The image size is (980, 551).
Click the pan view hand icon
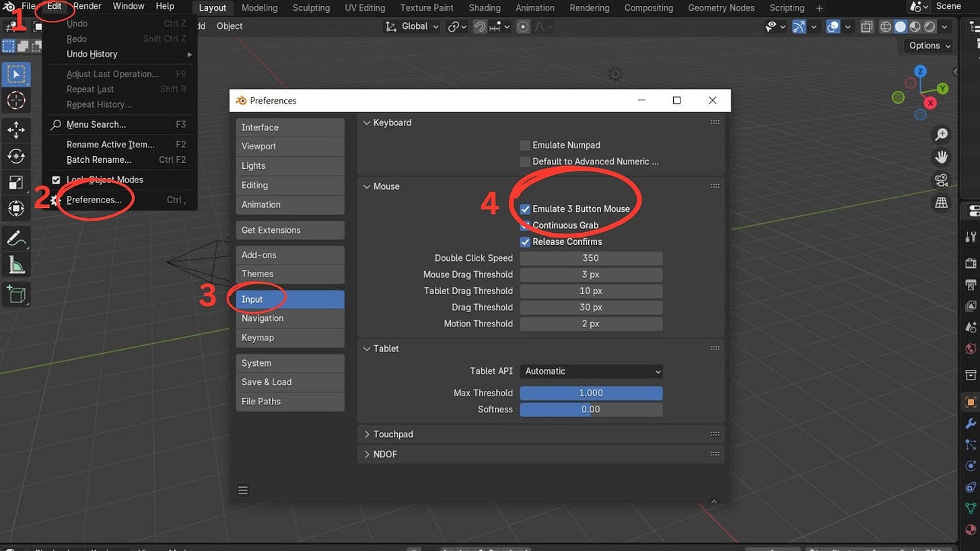tap(942, 157)
